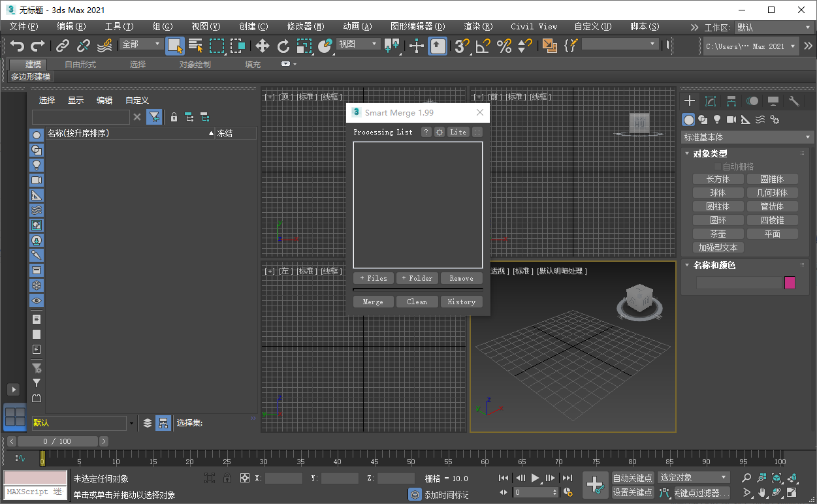Click the 茶壶 teapot creation button
Screen dimensions: 817x504
718,233
